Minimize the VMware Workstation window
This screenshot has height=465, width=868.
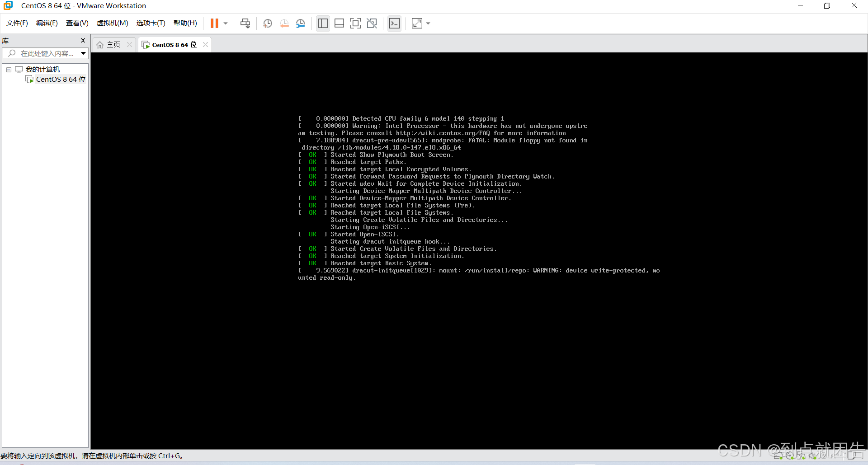[800, 5]
